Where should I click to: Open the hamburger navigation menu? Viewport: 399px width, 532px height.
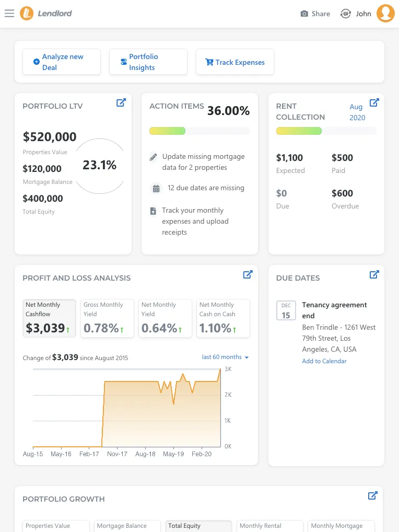pos(9,14)
